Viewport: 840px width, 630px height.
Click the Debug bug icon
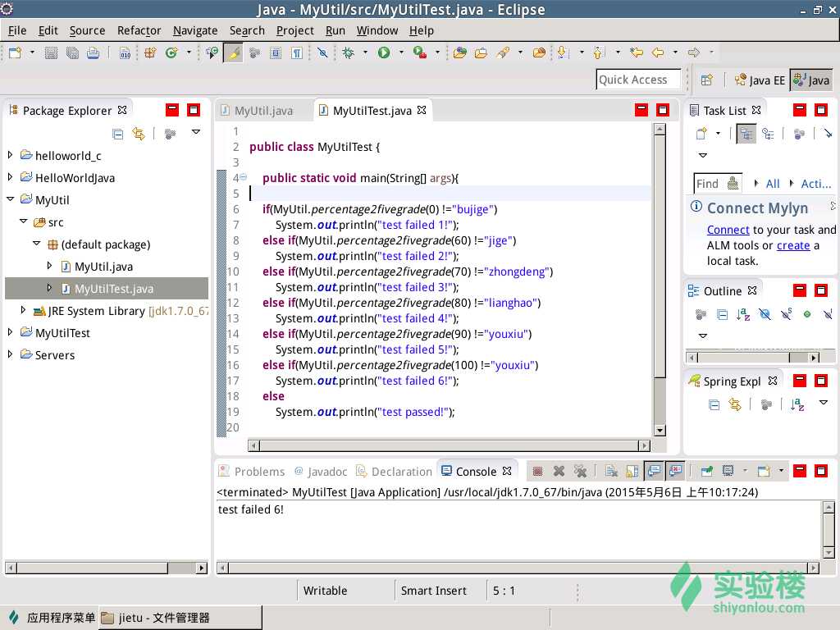pyautogui.click(x=349, y=52)
